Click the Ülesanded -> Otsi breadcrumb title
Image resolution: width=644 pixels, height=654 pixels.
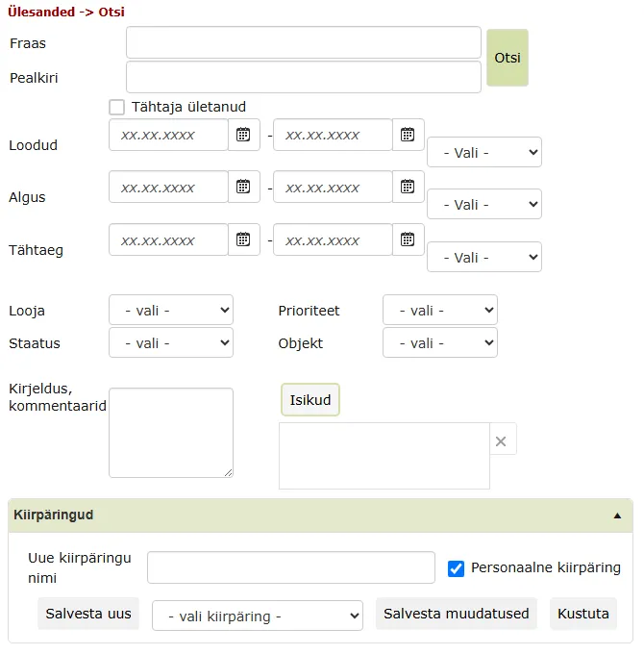[66, 12]
